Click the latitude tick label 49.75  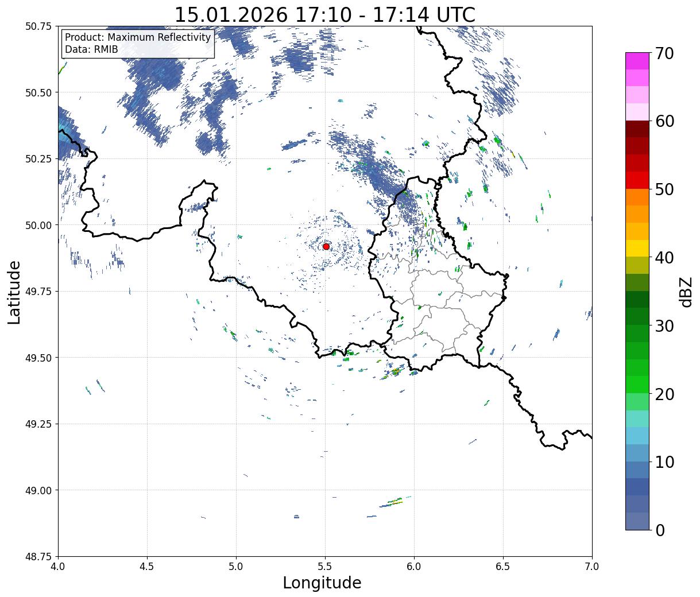click(38, 292)
